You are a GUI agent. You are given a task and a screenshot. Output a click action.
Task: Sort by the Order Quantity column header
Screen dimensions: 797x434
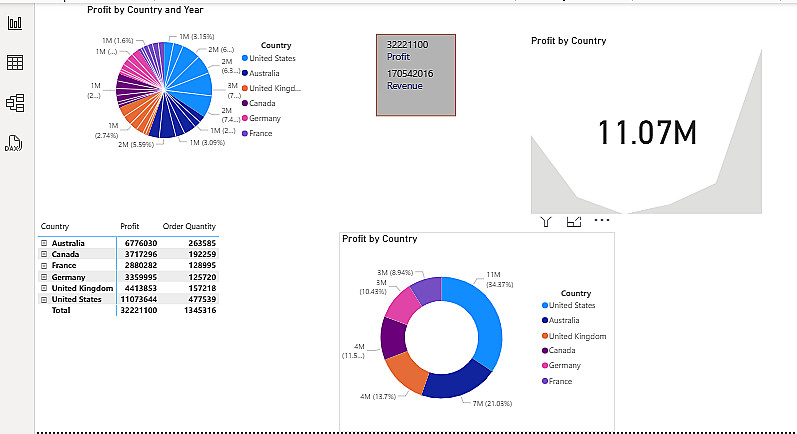[x=189, y=226]
